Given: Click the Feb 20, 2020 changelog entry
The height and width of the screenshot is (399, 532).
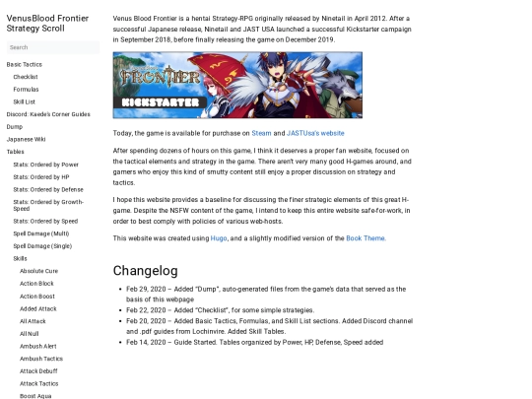Looking at the screenshot, I should point(269,326).
